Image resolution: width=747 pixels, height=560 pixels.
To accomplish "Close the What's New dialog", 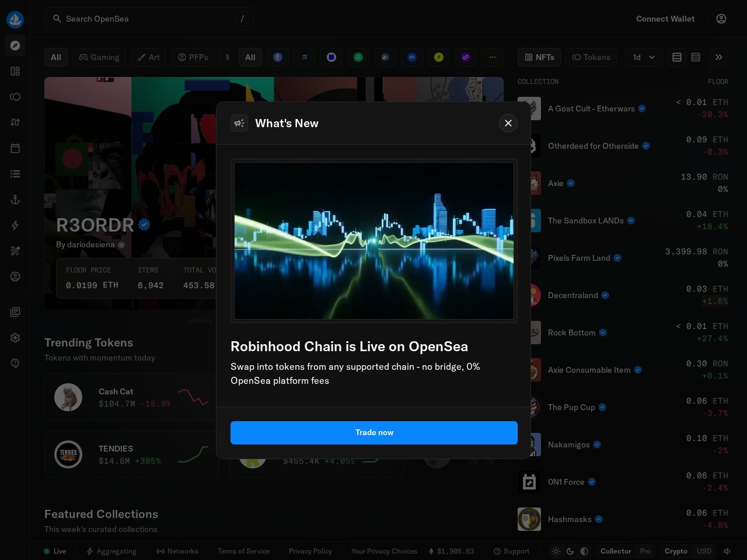I will point(508,123).
